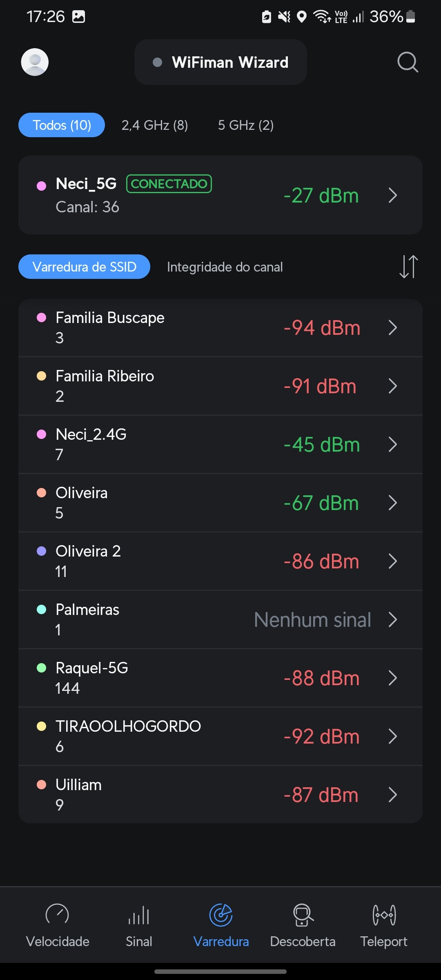
Task: Expand Familia Buscape network chevron
Action: [393, 327]
